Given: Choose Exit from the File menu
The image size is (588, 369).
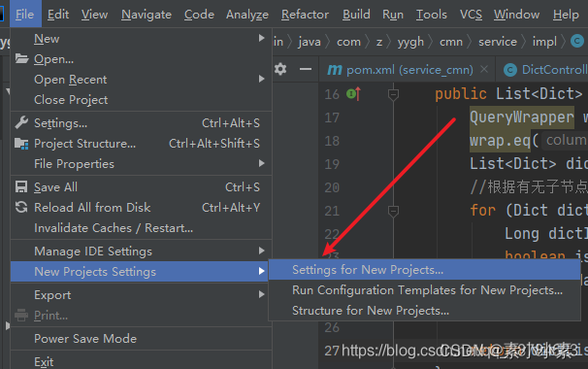Looking at the screenshot, I should pos(141,361).
